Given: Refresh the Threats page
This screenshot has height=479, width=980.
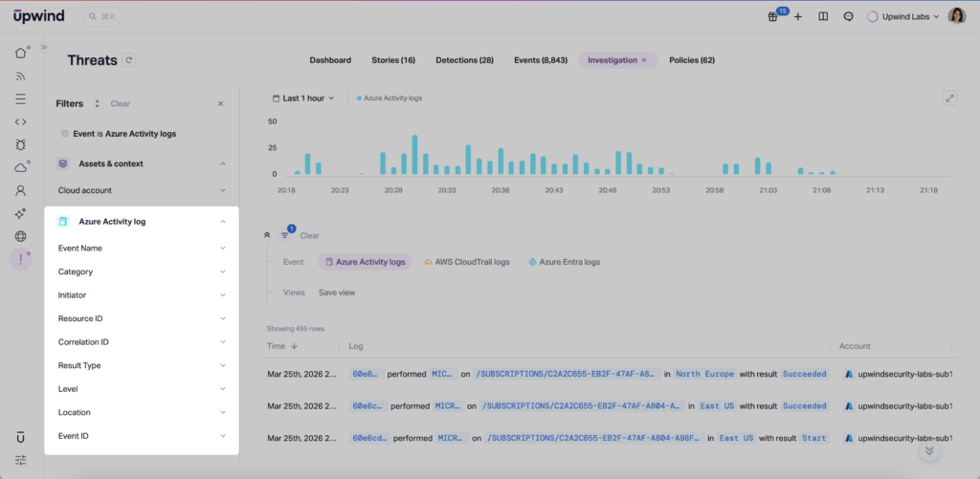Looking at the screenshot, I should 129,60.
